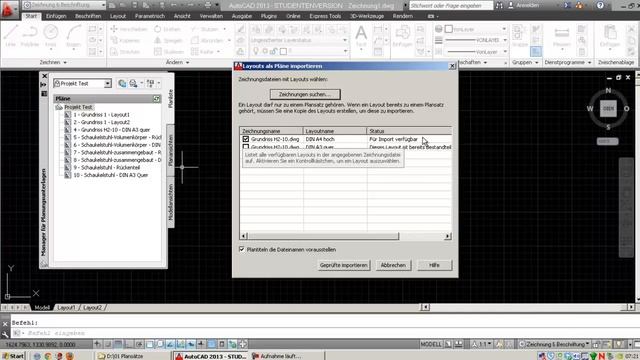Select the Polylinie draw tool
The height and width of the screenshot is (360, 640).
29,36
